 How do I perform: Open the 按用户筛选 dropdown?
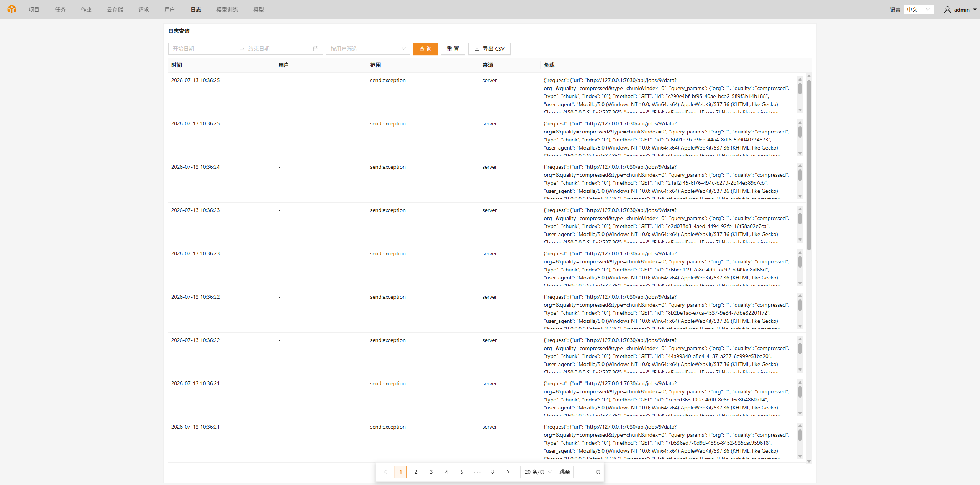[368, 49]
